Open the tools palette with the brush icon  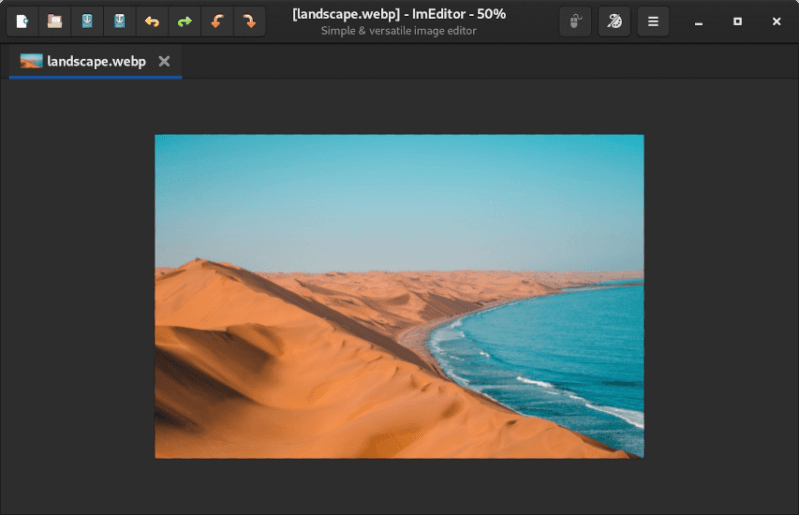[x=614, y=21]
